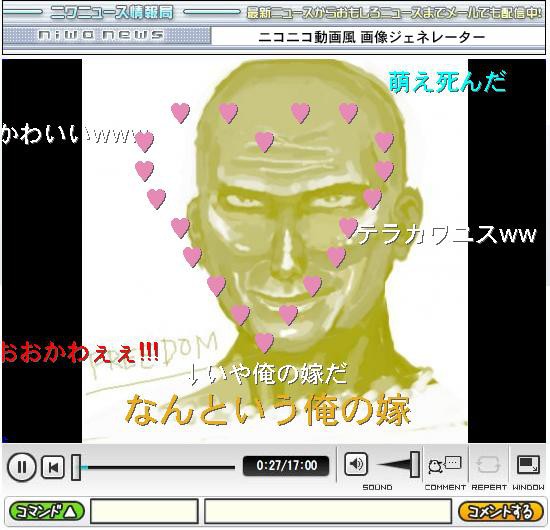The height and width of the screenshot is (530, 550).
Task: Click the cyan 萌え死んだ comment
Action: coord(448,82)
